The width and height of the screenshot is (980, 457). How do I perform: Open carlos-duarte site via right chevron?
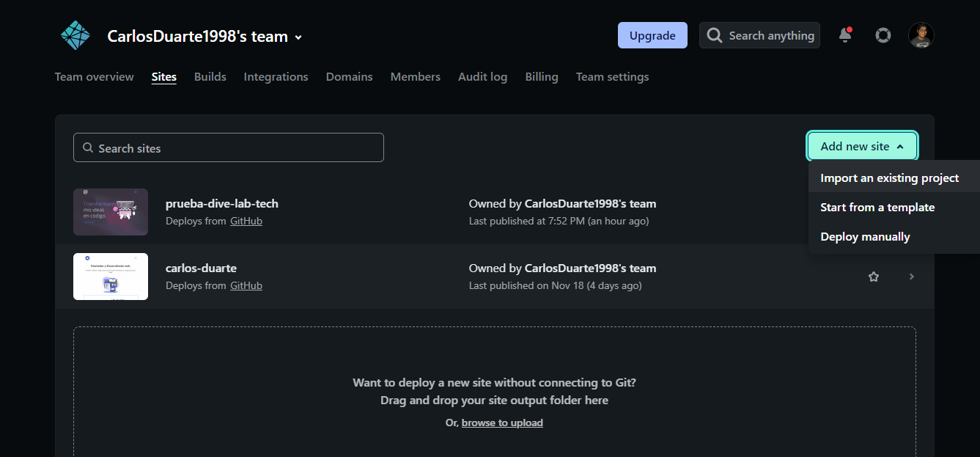(x=912, y=277)
